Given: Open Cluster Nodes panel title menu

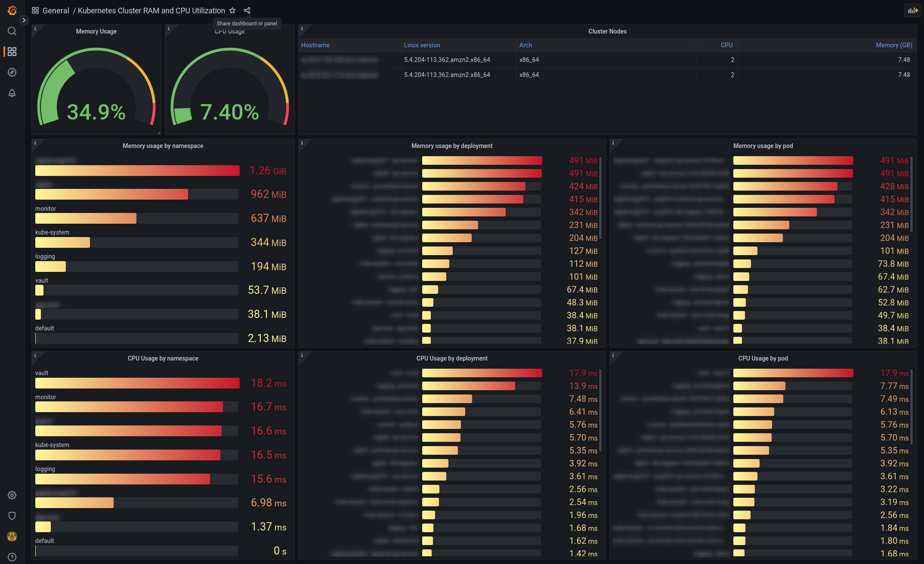Looking at the screenshot, I should [x=607, y=31].
